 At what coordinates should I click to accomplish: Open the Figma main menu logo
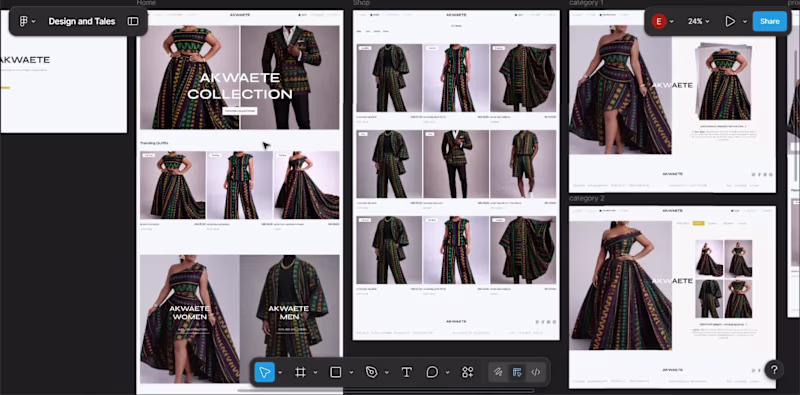[x=23, y=21]
